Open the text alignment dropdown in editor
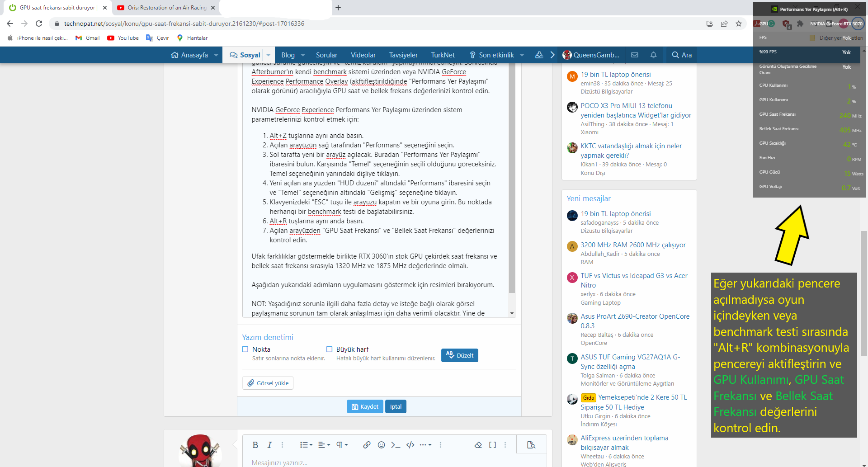868x467 pixels. click(324, 445)
